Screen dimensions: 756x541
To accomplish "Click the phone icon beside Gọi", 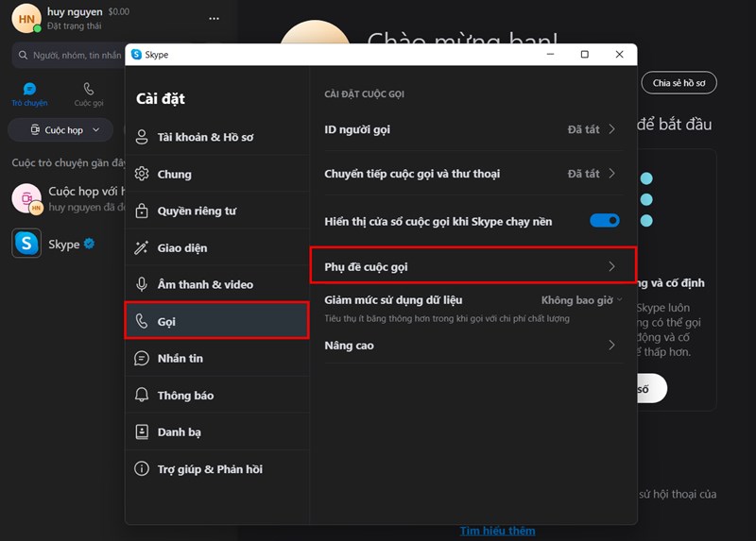I will pyautogui.click(x=142, y=321).
